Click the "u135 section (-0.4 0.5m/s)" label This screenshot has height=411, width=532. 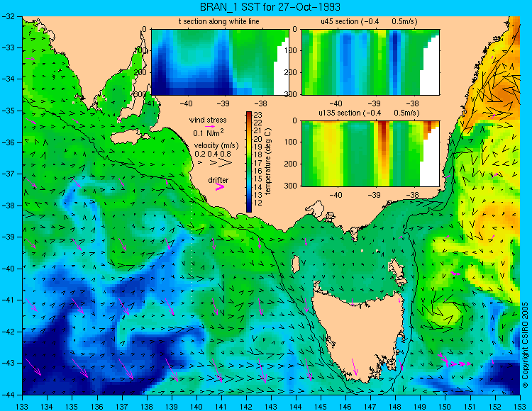click(x=369, y=113)
